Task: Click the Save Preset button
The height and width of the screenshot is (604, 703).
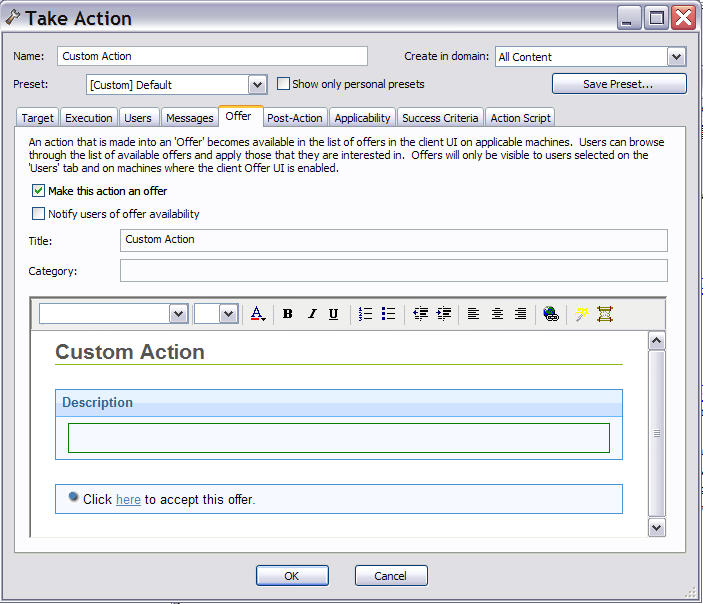Action: (x=619, y=84)
